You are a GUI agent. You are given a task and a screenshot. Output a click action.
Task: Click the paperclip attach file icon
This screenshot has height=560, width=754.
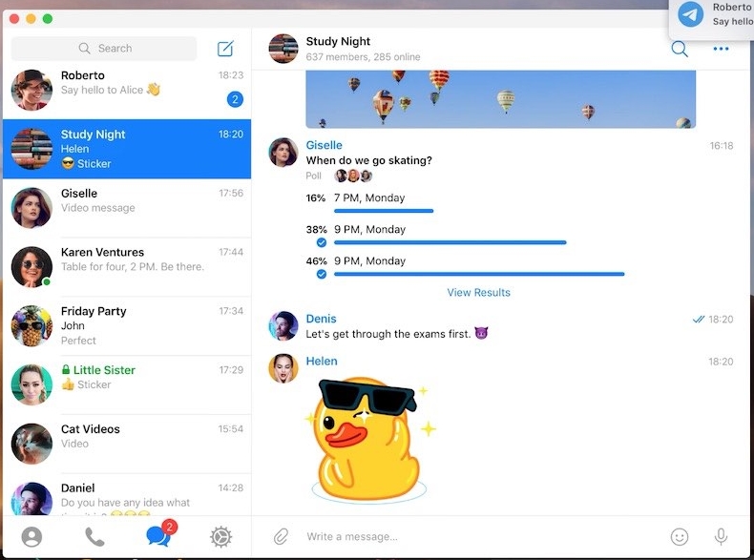pos(281,537)
